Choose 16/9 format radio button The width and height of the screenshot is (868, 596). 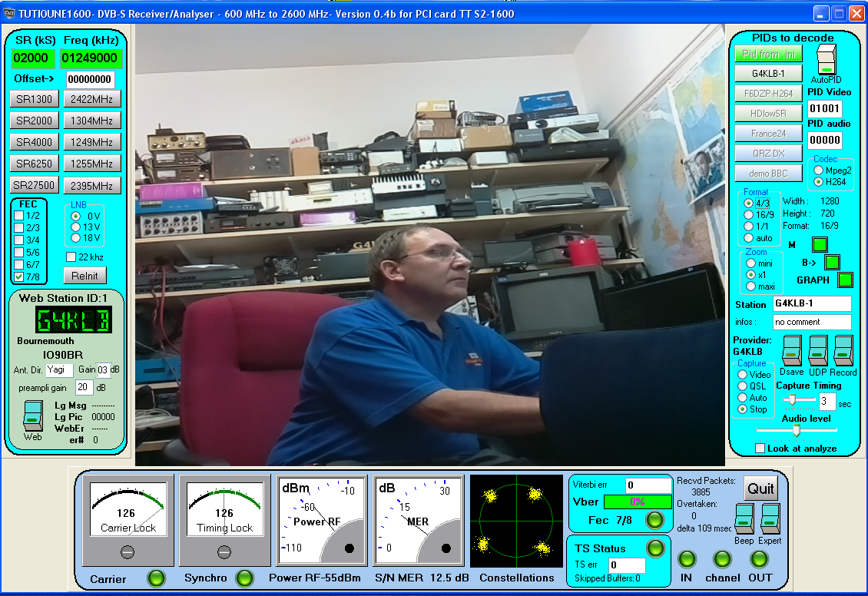[749, 214]
